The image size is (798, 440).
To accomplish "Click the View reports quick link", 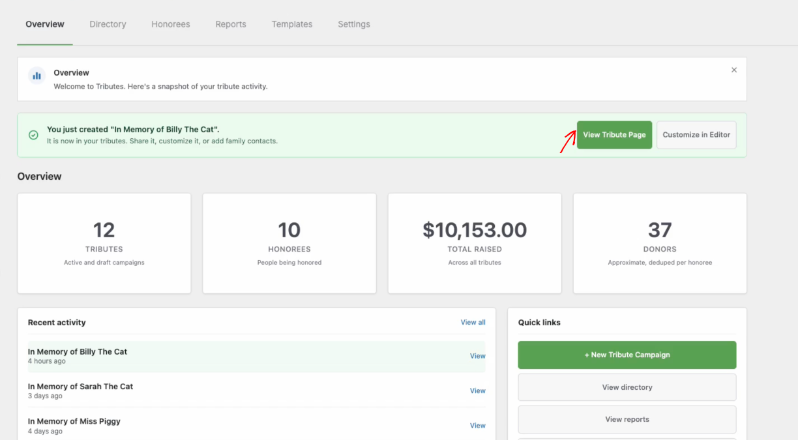I will (627, 419).
